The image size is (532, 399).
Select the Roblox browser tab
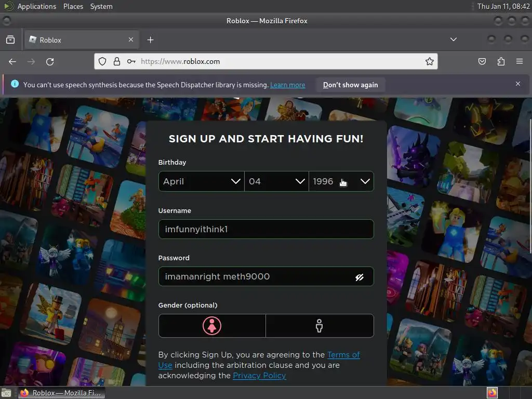click(82, 39)
